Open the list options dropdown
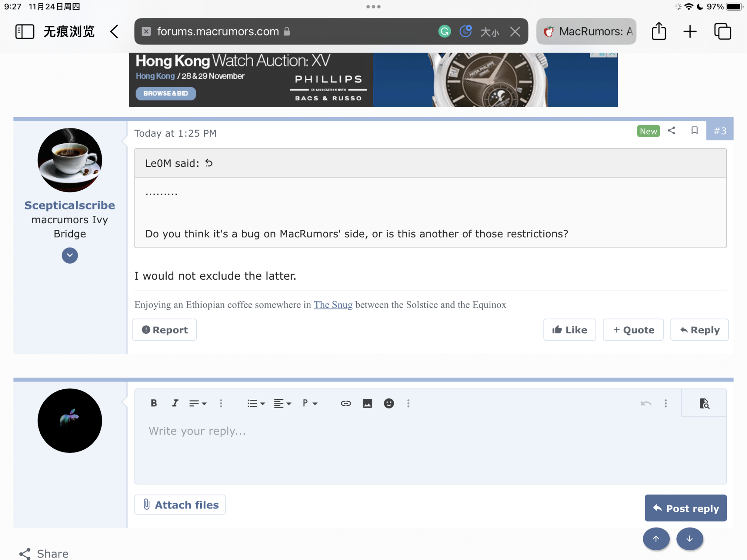 [256, 403]
